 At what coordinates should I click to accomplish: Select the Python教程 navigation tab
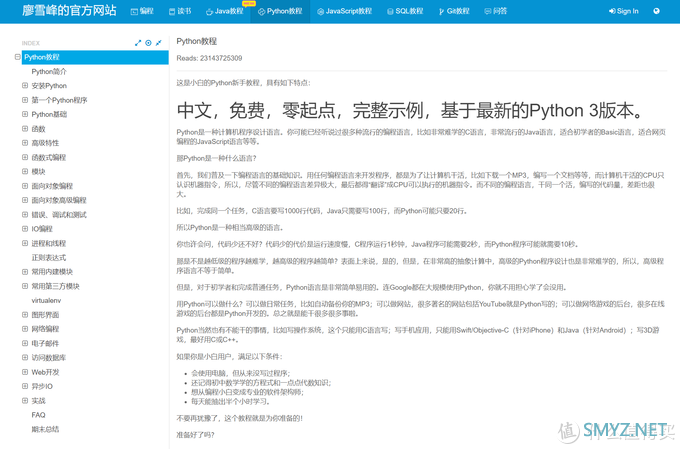coord(280,11)
